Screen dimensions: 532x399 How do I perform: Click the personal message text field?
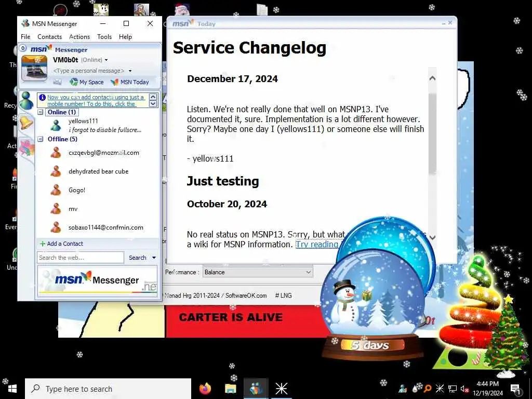point(89,71)
